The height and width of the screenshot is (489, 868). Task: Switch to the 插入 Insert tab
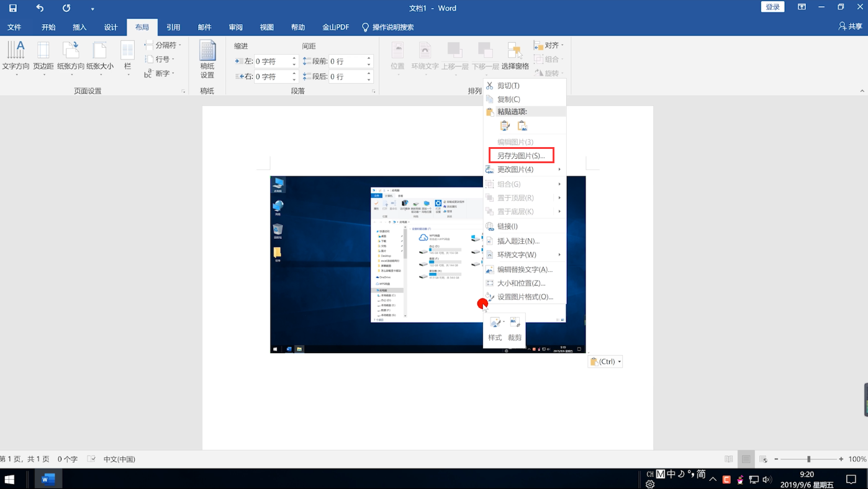tap(79, 27)
